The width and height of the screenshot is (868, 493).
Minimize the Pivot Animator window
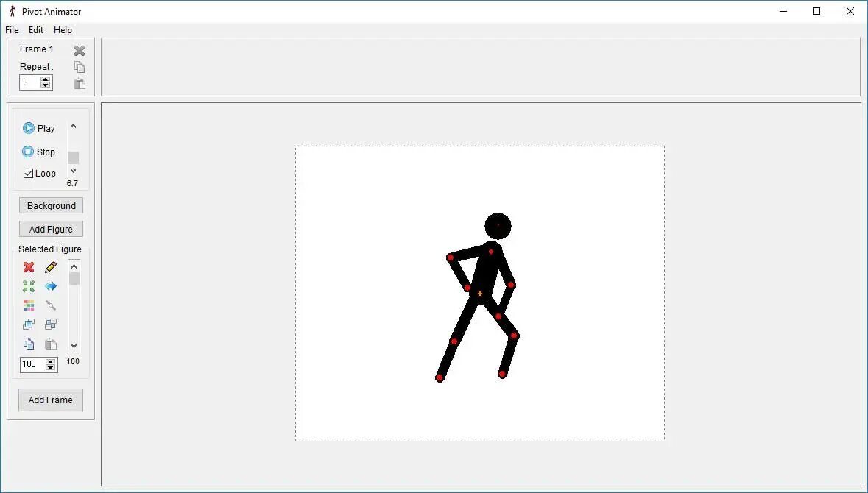783,11
